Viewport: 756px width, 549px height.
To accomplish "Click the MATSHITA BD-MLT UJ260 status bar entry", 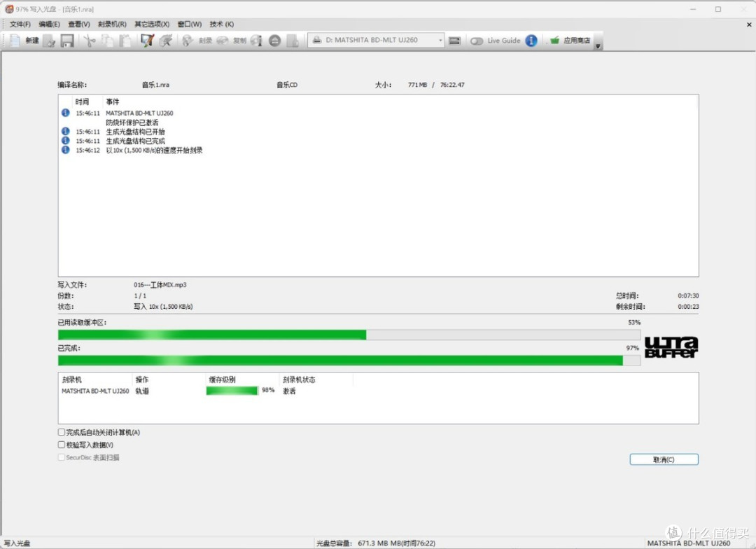I will pyautogui.click(x=689, y=543).
